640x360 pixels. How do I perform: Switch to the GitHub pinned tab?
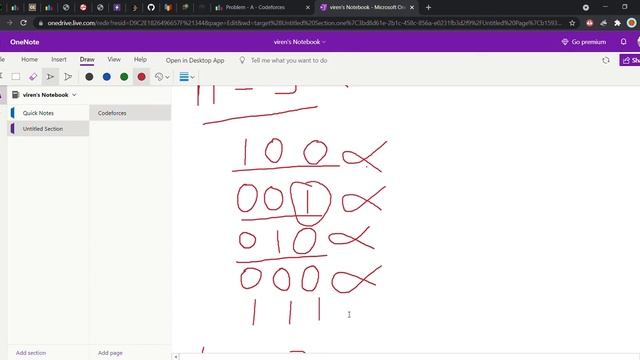151,7
